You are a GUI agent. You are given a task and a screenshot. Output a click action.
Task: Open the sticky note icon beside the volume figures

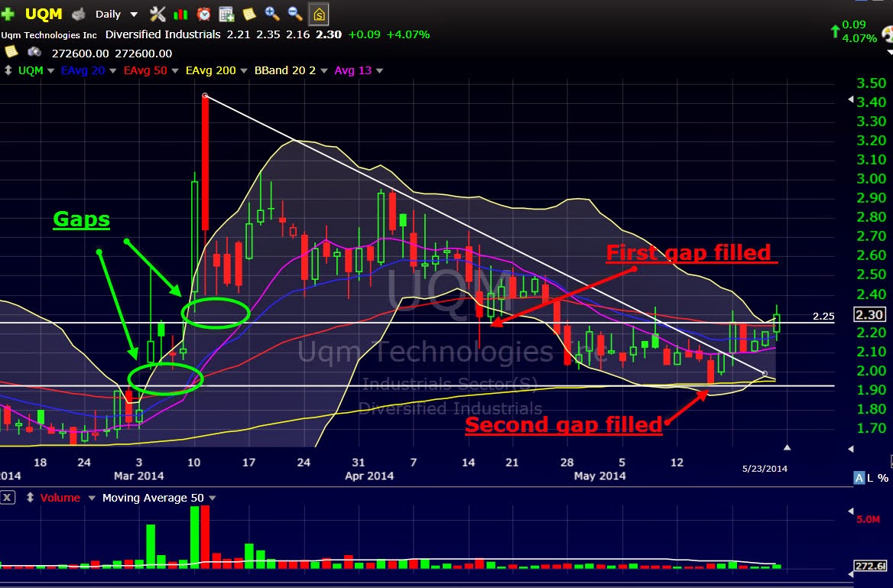point(11,53)
